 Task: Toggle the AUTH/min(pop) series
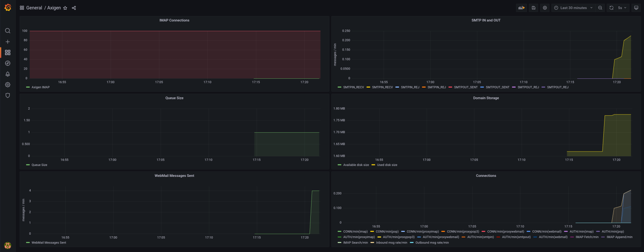pyautogui.click(x=613, y=232)
